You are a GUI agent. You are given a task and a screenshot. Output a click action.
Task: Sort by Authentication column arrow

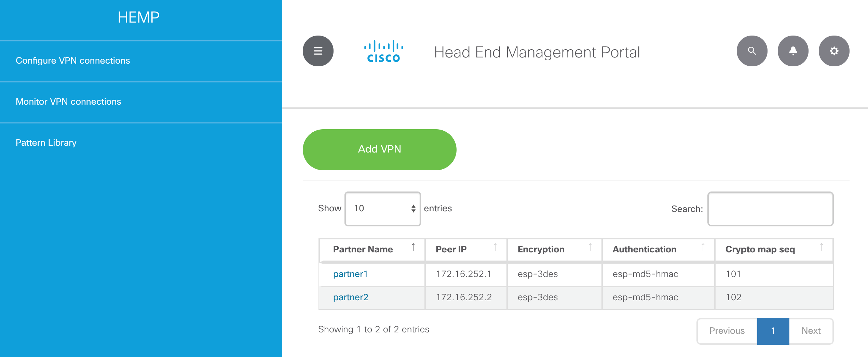[703, 247]
